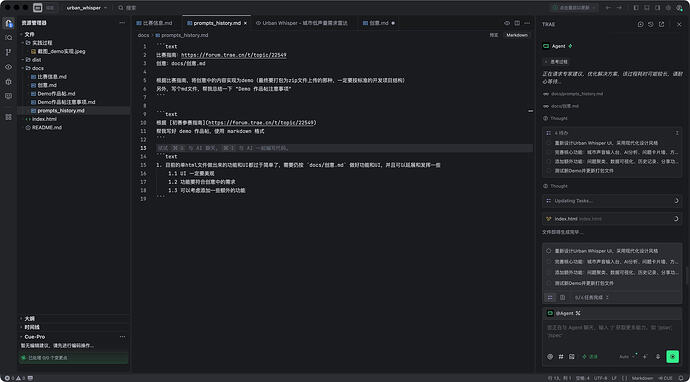
Task: Open Demo作品帖注意事项.md in file tree
Action: pyautogui.click(x=66, y=102)
